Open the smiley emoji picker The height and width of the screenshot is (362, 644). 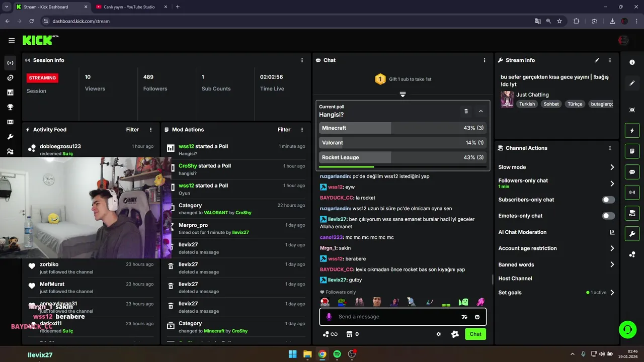tap(477, 317)
